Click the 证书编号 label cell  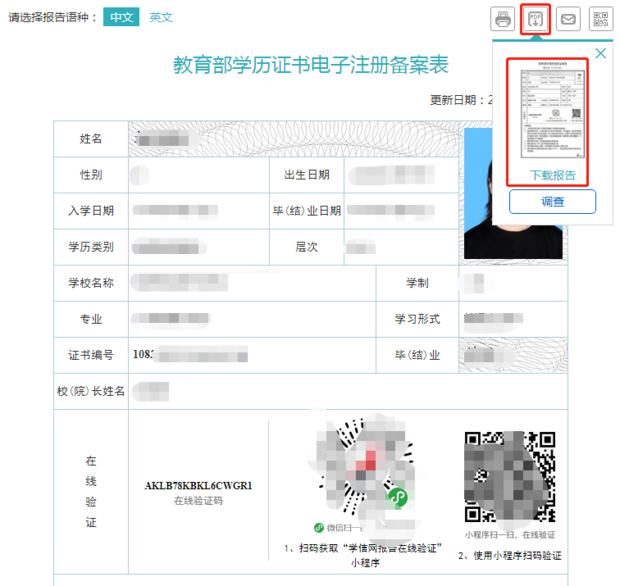(91, 355)
